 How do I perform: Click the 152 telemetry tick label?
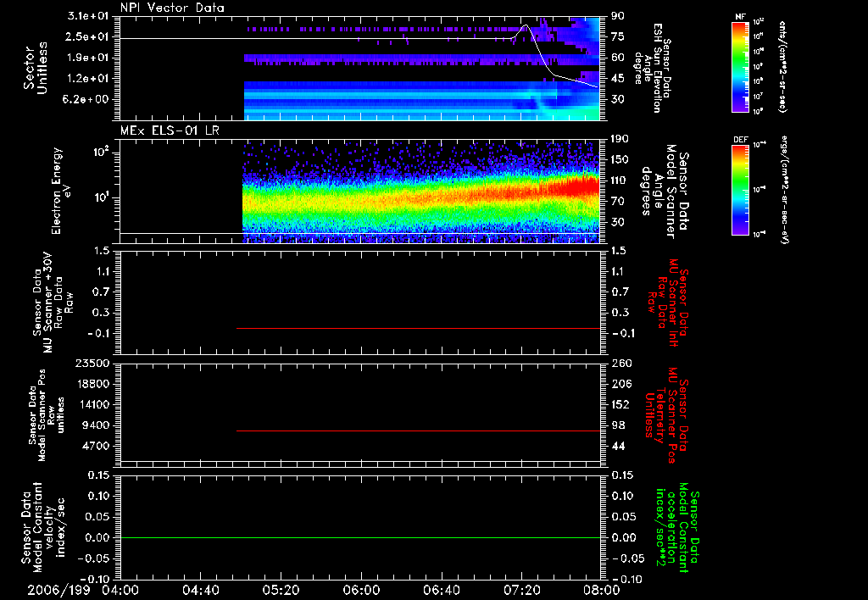pyautogui.click(x=620, y=404)
